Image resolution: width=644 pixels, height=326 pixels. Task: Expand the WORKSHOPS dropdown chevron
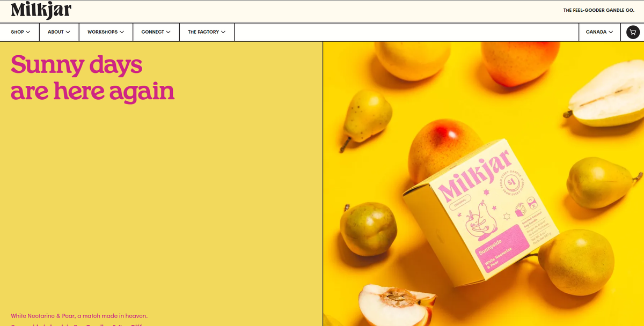click(x=122, y=32)
